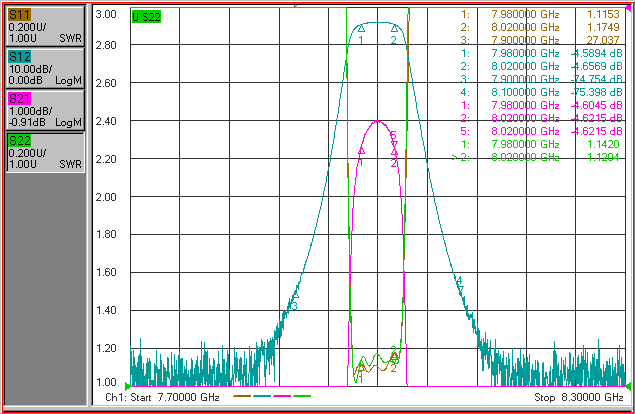The width and height of the screenshot is (635, 414).
Task: Click marker 1 on the magenta S21 trace
Action: click(361, 152)
